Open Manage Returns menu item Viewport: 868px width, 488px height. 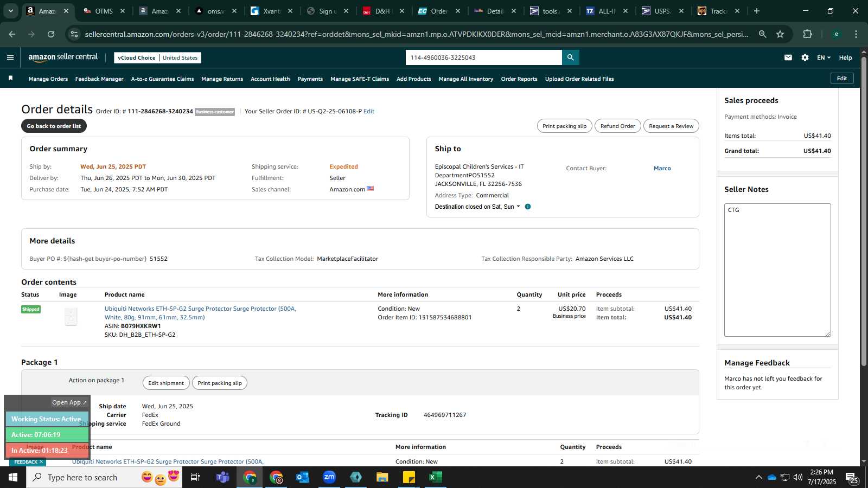point(222,79)
